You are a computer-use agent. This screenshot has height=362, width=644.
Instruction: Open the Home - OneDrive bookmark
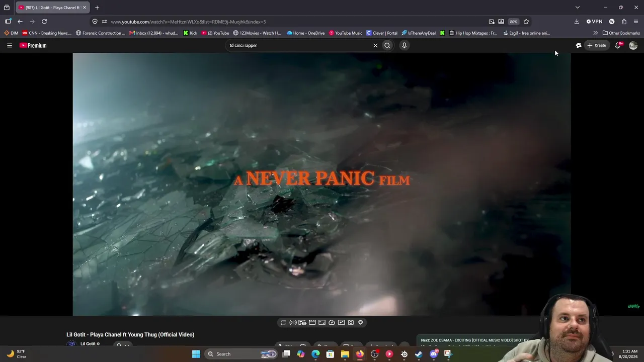pos(306,33)
